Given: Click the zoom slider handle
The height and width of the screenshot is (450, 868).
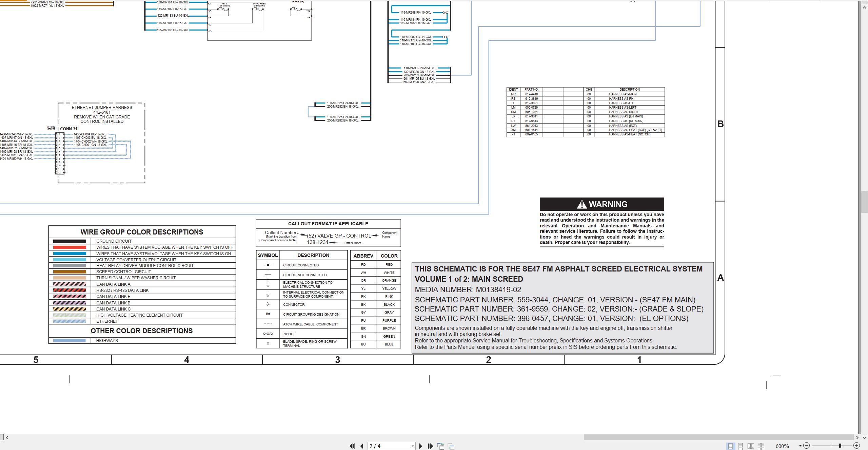Looking at the screenshot, I should (840, 446).
